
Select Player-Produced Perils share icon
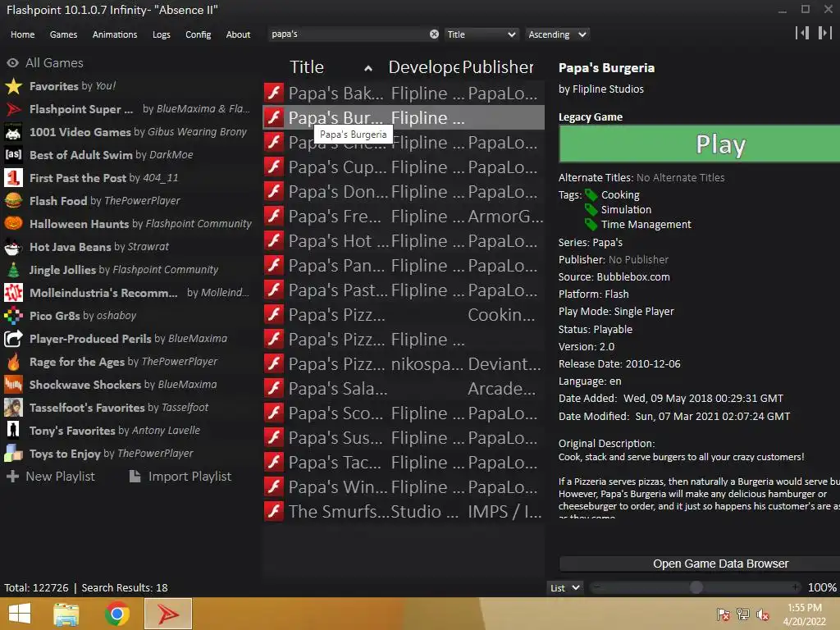tap(13, 339)
